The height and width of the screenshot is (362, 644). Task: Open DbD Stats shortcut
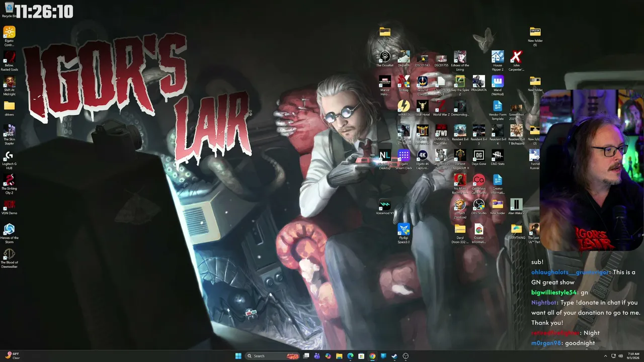click(498, 157)
